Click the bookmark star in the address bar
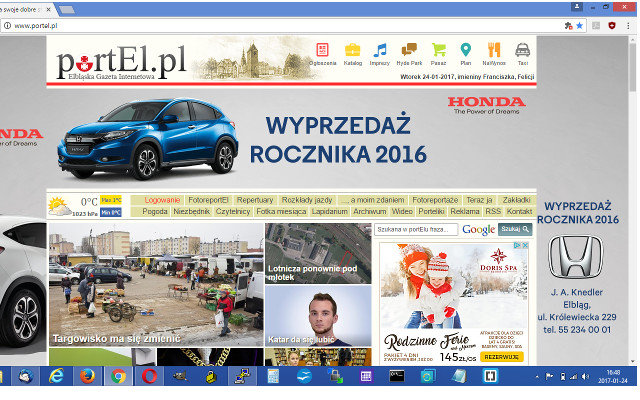The height and width of the screenshot is (400, 640). point(580,26)
